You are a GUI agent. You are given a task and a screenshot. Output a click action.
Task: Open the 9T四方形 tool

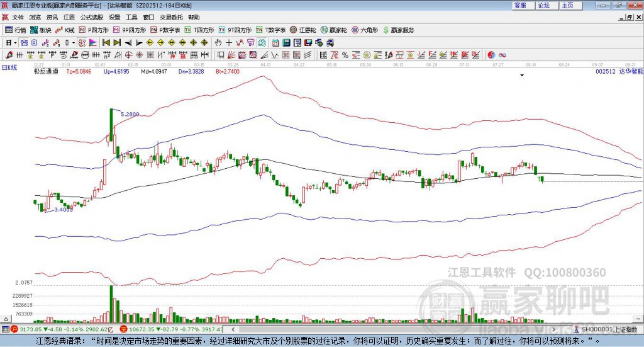(x=235, y=30)
